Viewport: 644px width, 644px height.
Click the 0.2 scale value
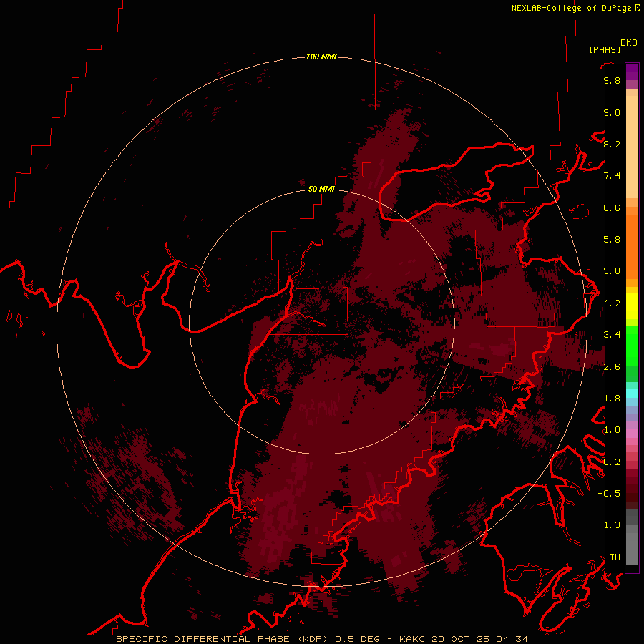(612, 462)
